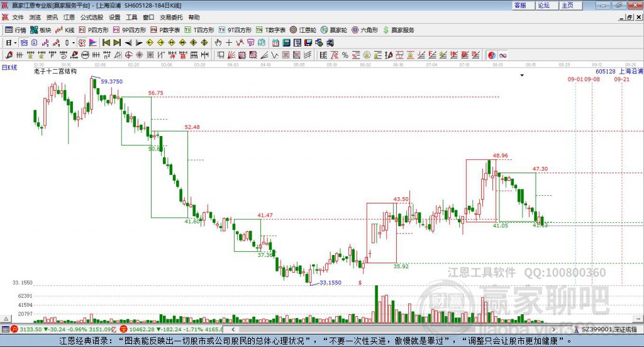The height and width of the screenshot is (347, 644).
Task: Move chart right with black arrow
Action: (x=139, y=43)
